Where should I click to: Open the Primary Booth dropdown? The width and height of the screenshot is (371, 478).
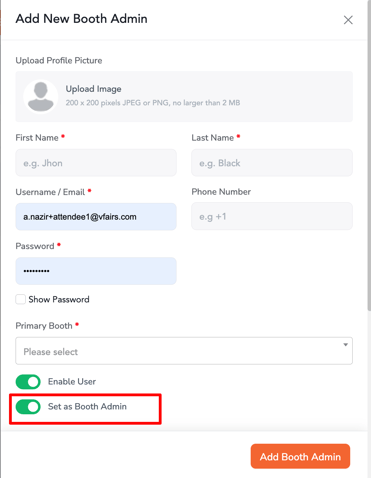click(x=184, y=351)
